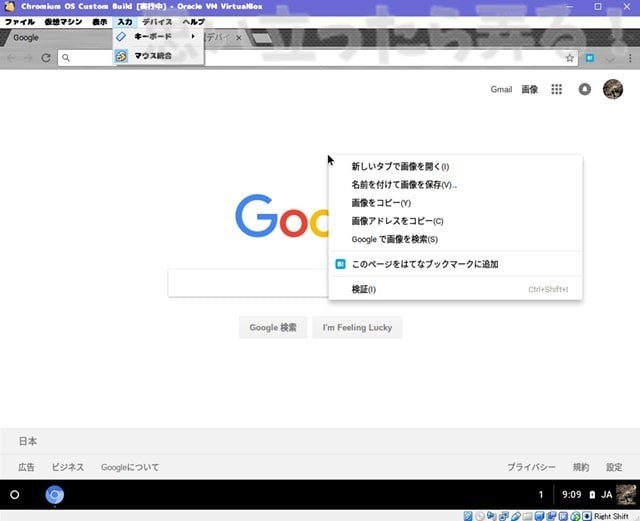Click notification count 1 in shelf
The width and height of the screenshot is (640, 521).
541,495
